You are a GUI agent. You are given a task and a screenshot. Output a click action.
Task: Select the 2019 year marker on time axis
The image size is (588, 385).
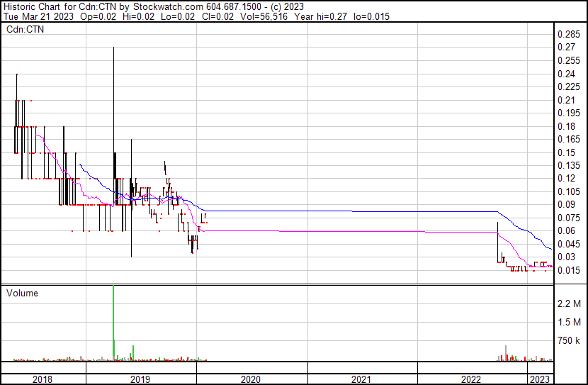coord(141,379)
